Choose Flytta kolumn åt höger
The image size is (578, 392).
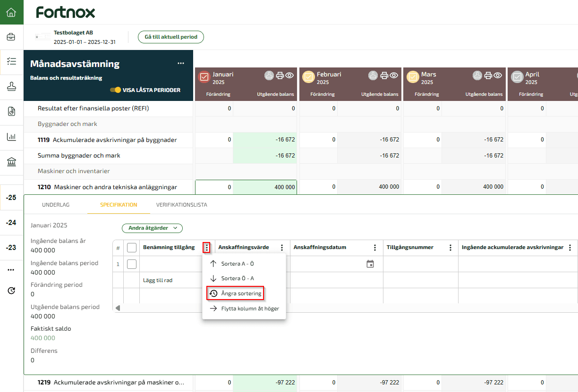click(x=244, y=309)
